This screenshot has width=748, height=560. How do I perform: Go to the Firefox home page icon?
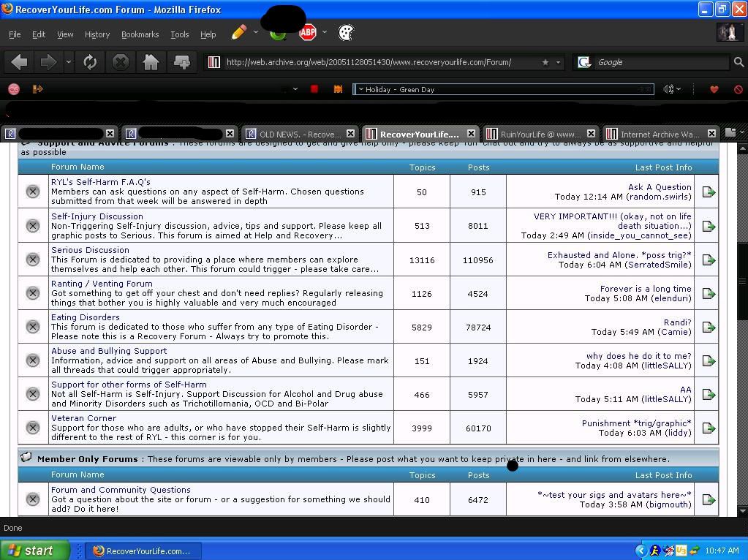[151, 62]
